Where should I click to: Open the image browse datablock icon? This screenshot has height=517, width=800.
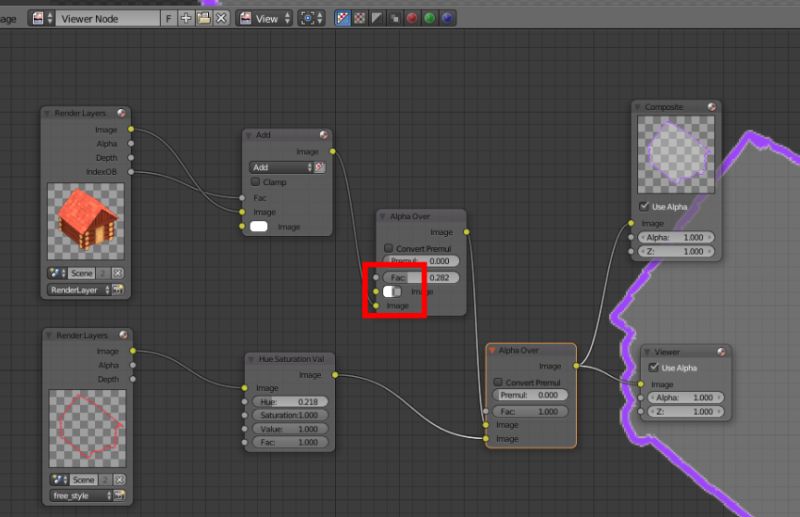pos(41,19)
